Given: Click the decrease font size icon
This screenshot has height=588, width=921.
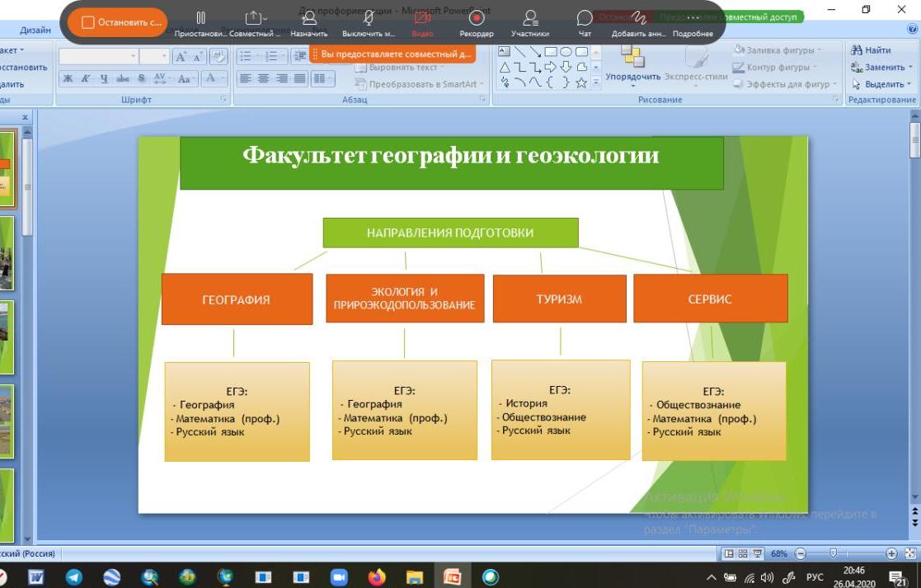Looking at the screenshot, I should click(198, 56).
